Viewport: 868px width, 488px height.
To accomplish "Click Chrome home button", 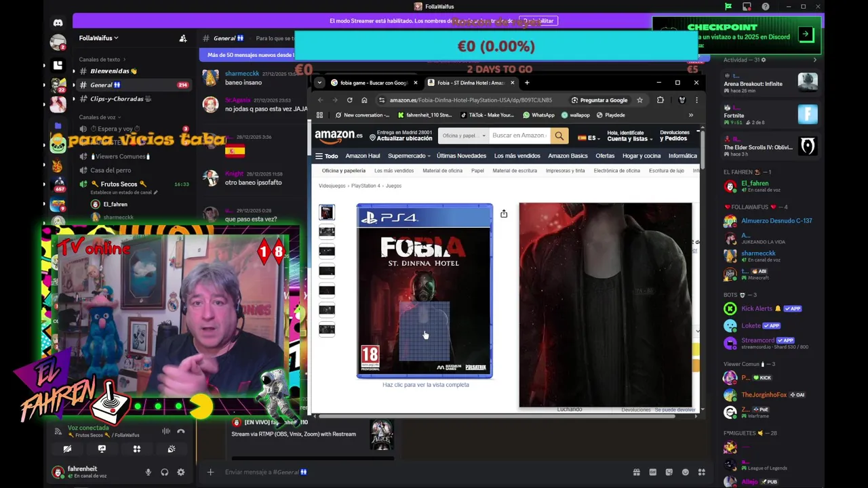I will 364,100.
